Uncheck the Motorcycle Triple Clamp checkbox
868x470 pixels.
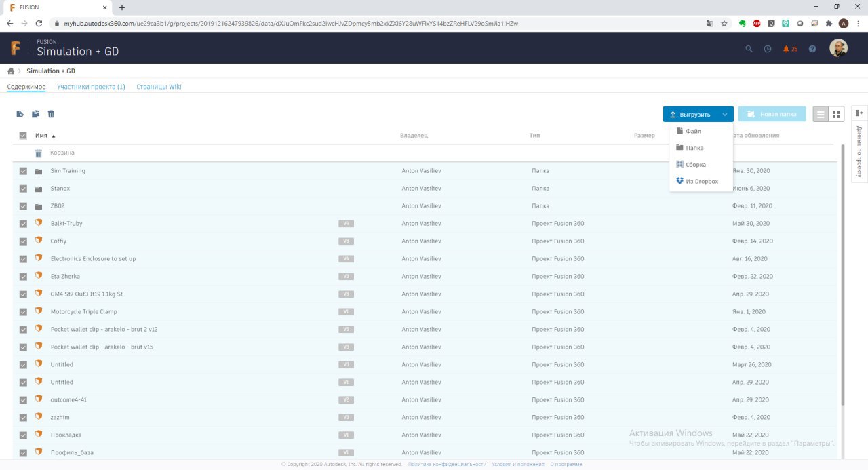[23, 312]
